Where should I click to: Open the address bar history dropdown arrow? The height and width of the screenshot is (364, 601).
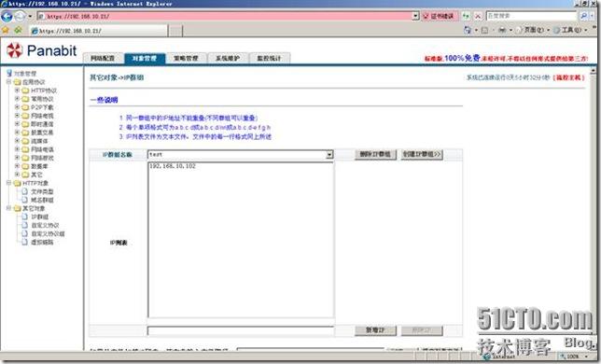click(x=415, y=16)
